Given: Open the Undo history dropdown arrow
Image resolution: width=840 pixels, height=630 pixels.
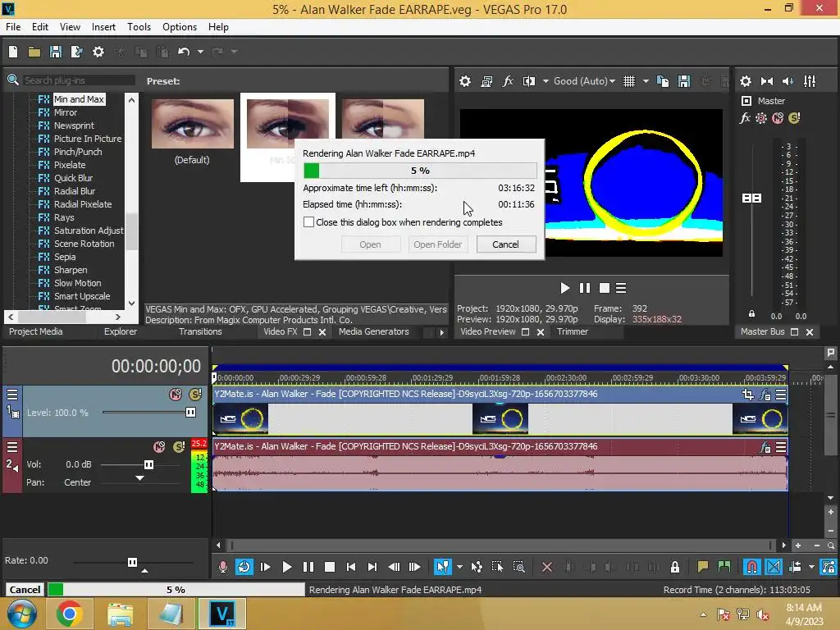Looking at the screenshot, I should pyautogui.click(x=200, y=52).
